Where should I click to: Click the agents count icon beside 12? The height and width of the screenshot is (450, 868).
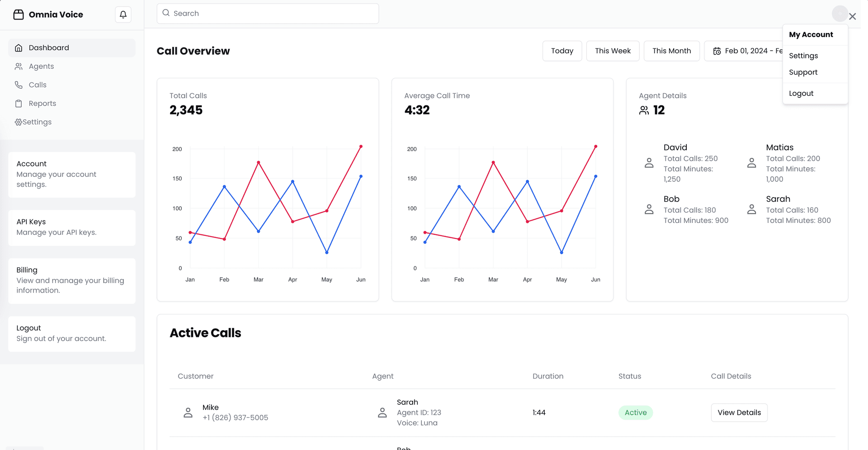[x=644, y=110]
